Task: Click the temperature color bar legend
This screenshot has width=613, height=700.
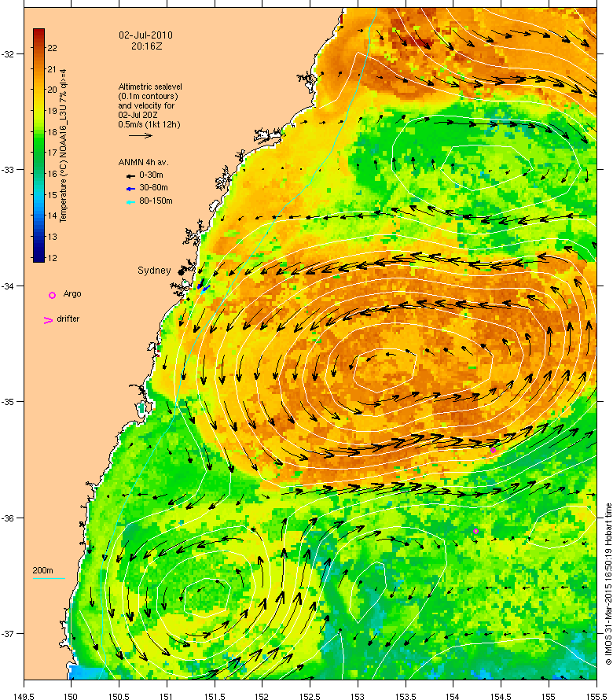Action: tap(39, 145)
